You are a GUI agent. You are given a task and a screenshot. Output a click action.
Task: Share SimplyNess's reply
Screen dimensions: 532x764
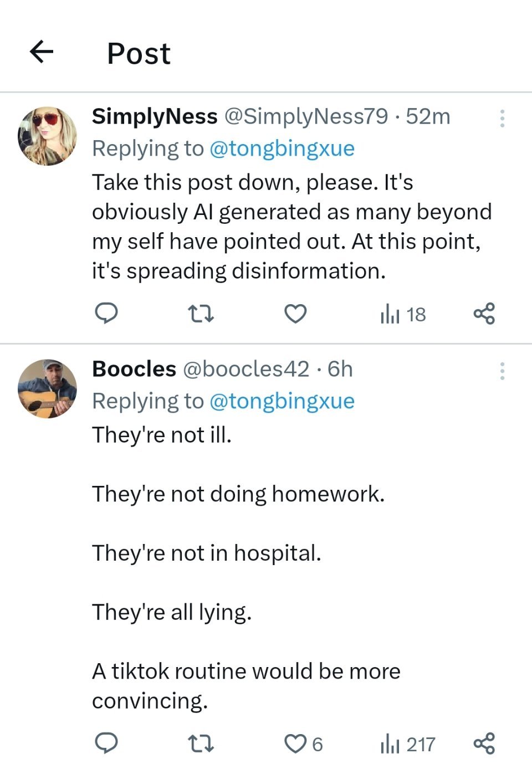pos(484,314)
